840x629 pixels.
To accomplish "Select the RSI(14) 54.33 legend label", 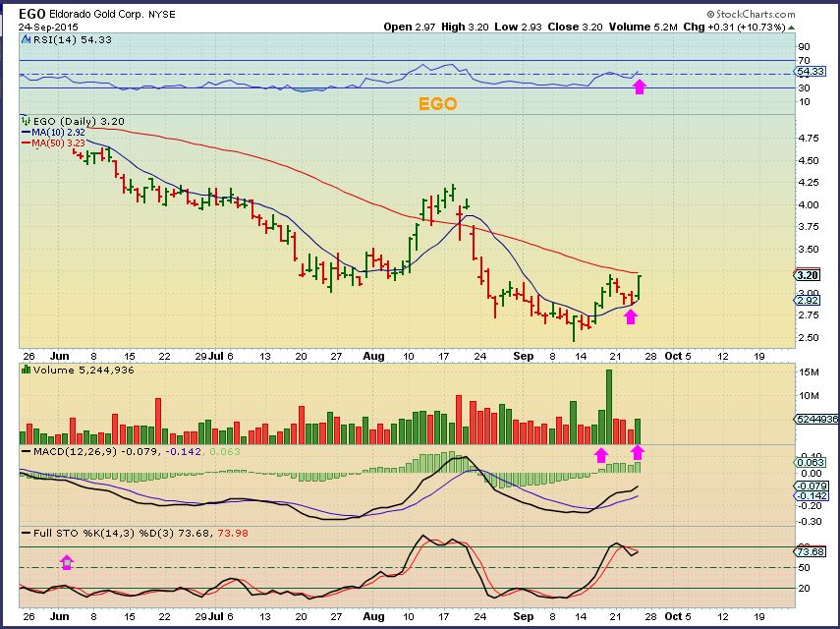I will click(x=73, y=39).
